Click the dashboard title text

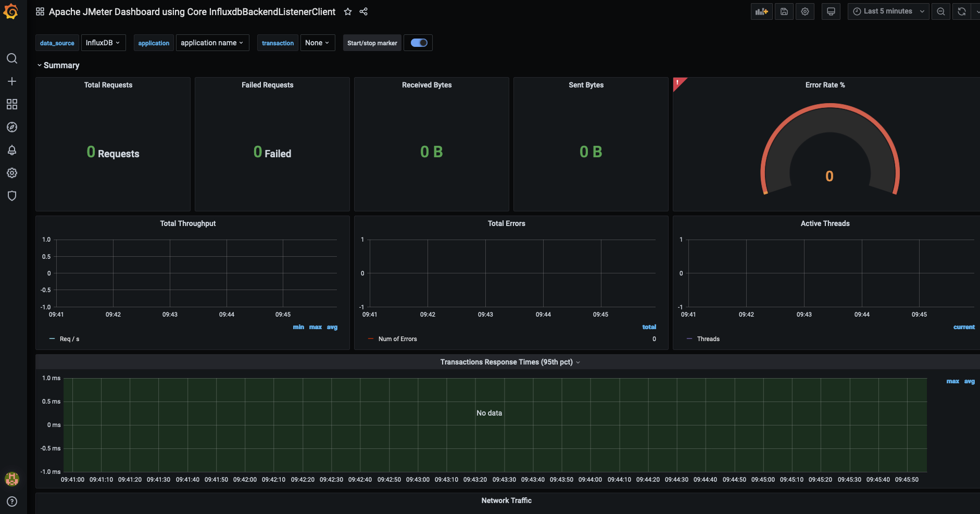192,11
